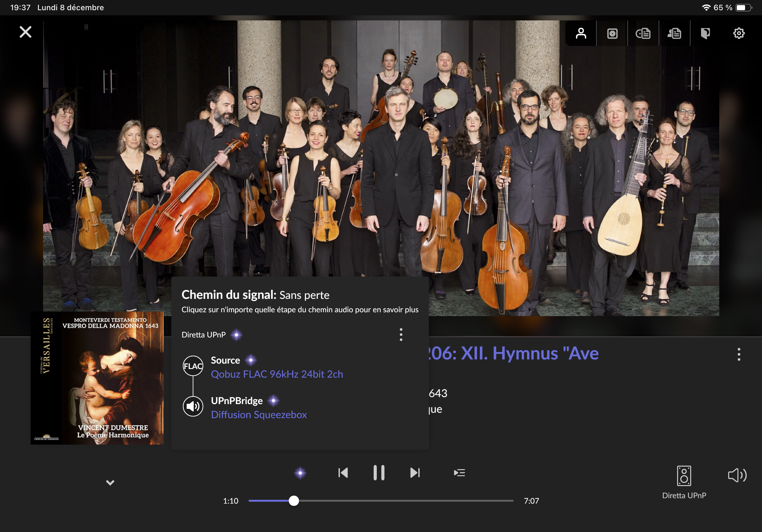Click the Qobuz FLAC 96kHz 24bit link

[277, 374]
